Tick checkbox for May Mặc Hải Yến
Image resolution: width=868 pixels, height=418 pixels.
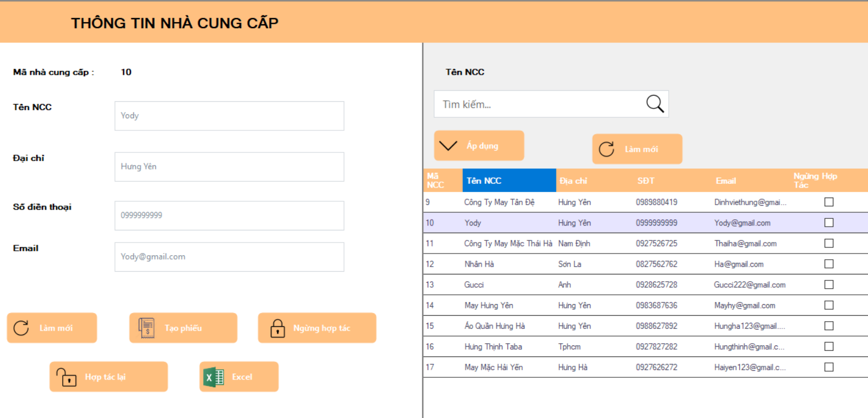(x=829, y=367)
